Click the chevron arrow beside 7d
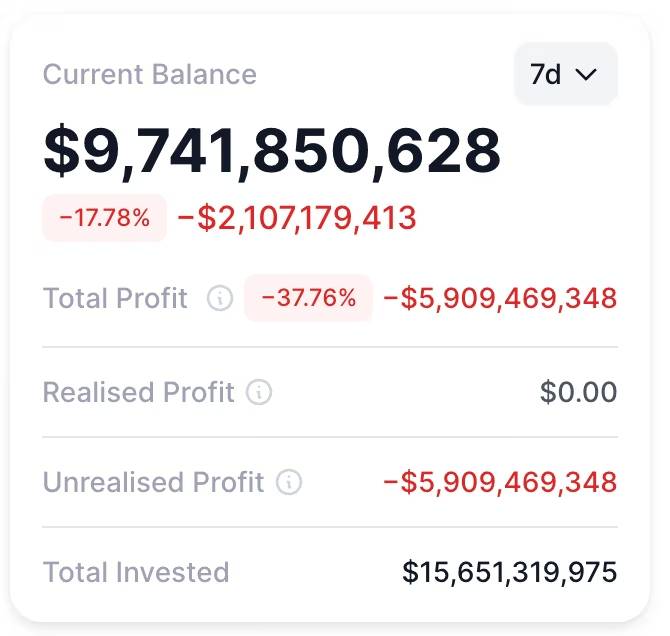Viewport: 670px width, 636px height. (x=587, y=74)
